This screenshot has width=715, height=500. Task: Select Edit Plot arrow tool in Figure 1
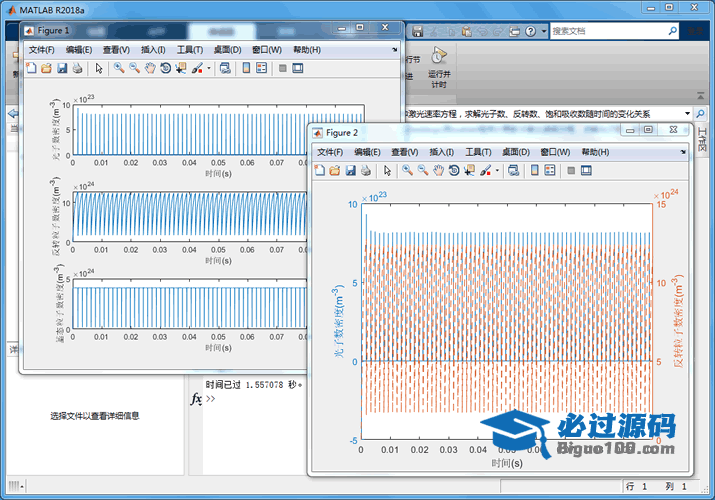(99, 68)
